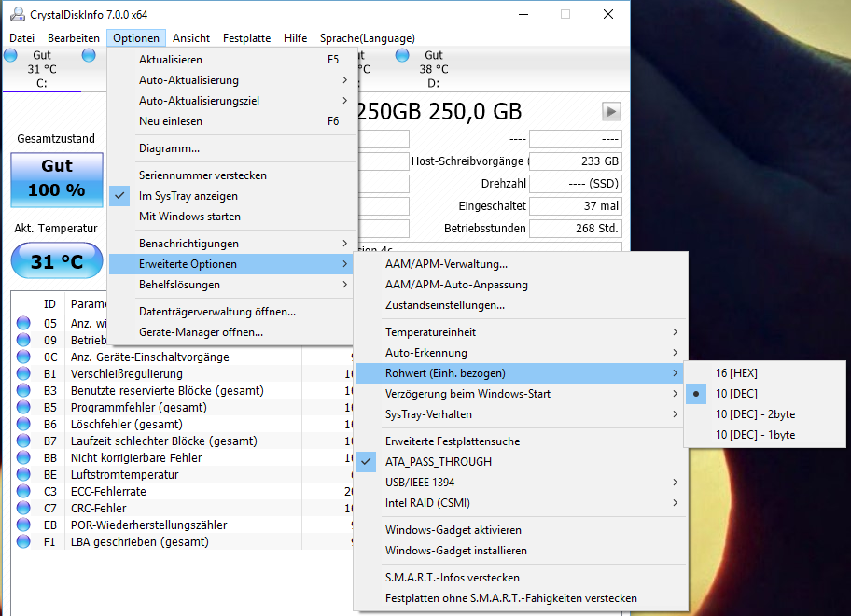Choose AAM/APM-Auto-Anpassung entry
This screenshot has width=851, height=616.
[521, 285]
